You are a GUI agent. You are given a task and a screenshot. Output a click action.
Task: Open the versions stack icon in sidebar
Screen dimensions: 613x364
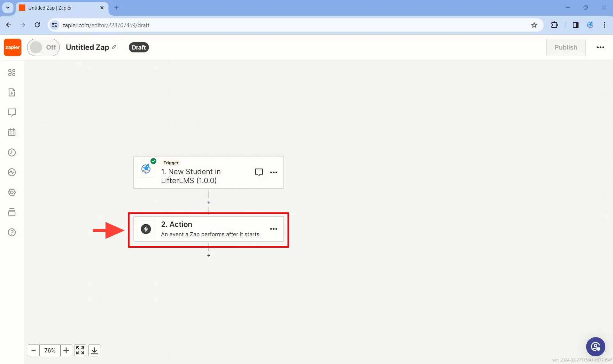[12, 212]
